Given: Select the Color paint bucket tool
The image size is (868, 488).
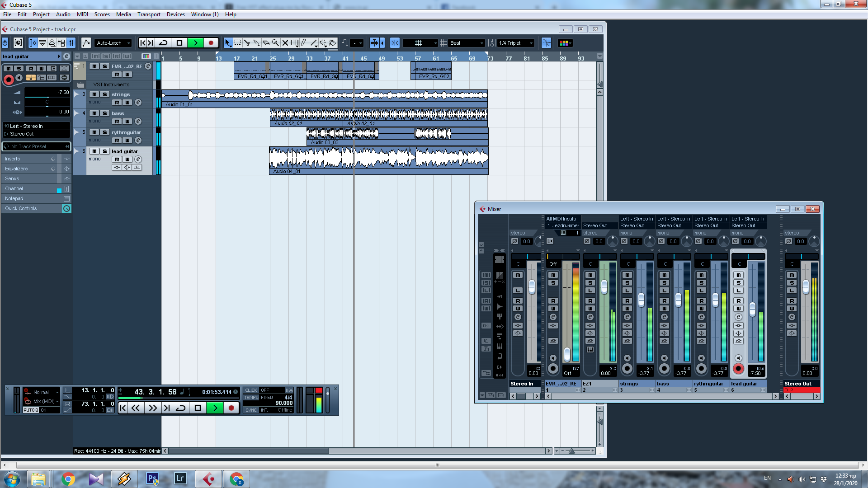Looking at the screenshot, I should click(333, 43).
